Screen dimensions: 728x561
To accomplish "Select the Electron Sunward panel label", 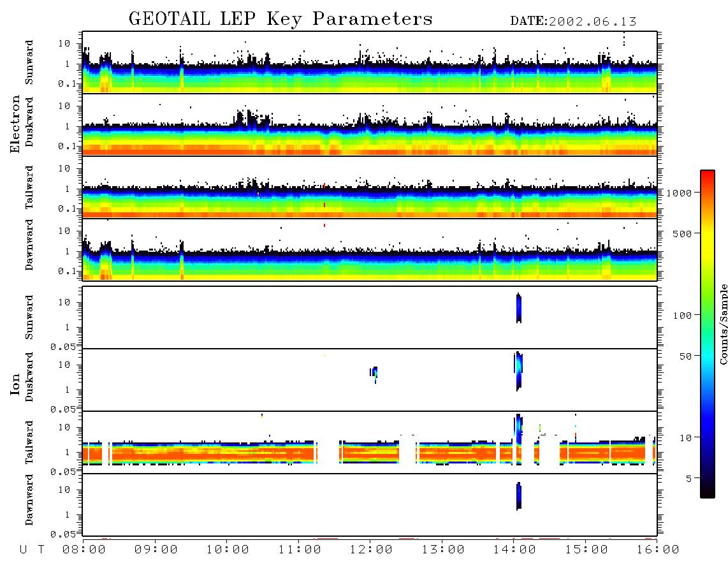I will pyautogui.click(x=29, y=62).
